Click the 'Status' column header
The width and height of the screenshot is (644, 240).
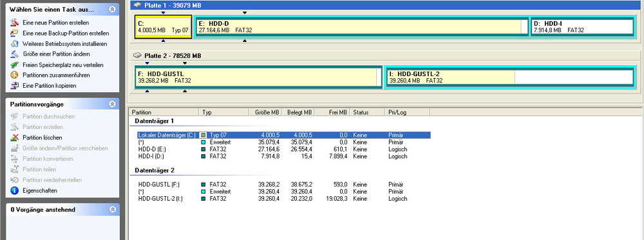[367, 112]
